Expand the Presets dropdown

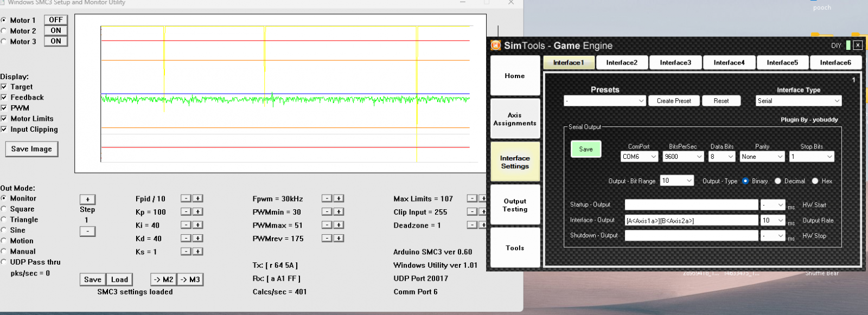click(605, 101)
